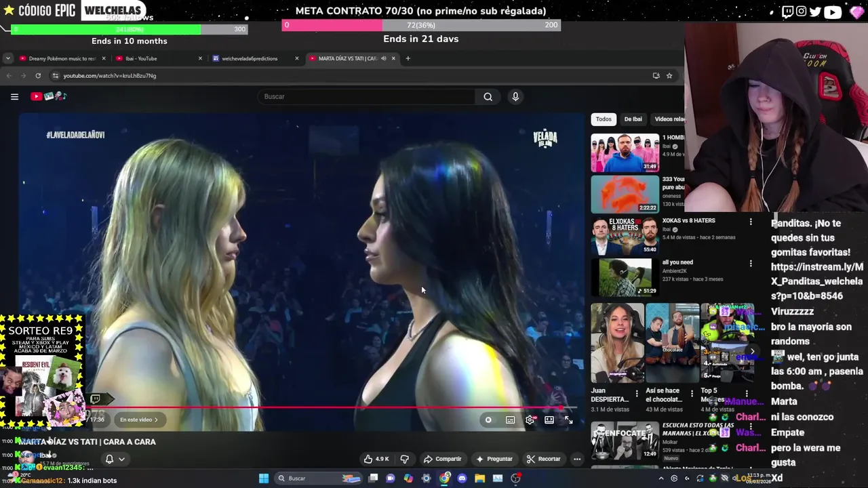Close the 'Ibai - YouTube' tab
Image resolution: width=868 pixels, height=488 pixels.
200,58
